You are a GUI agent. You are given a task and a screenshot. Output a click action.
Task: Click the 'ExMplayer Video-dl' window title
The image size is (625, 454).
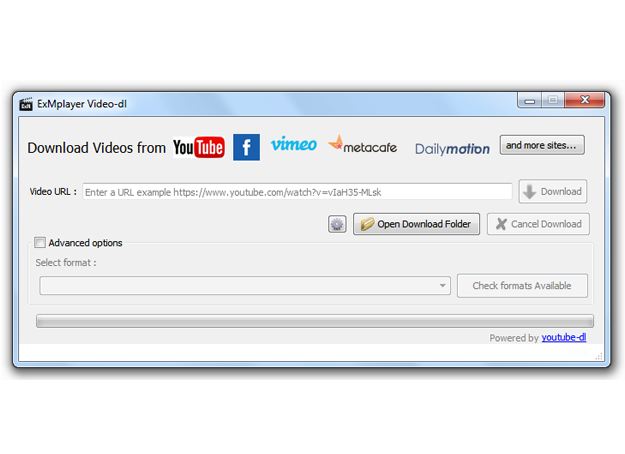82,104
